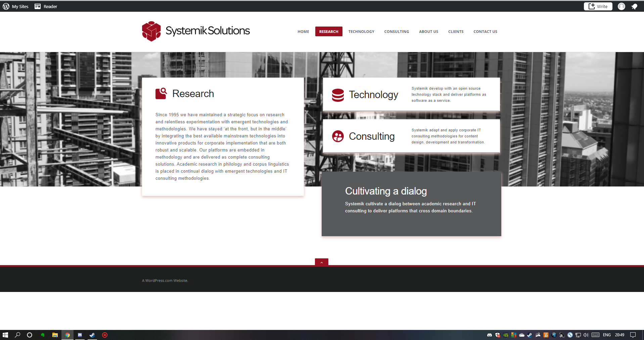Viewport: 644px width, 340px height.
Task: Click the Consulting people icon
Action: coord(337,136)
